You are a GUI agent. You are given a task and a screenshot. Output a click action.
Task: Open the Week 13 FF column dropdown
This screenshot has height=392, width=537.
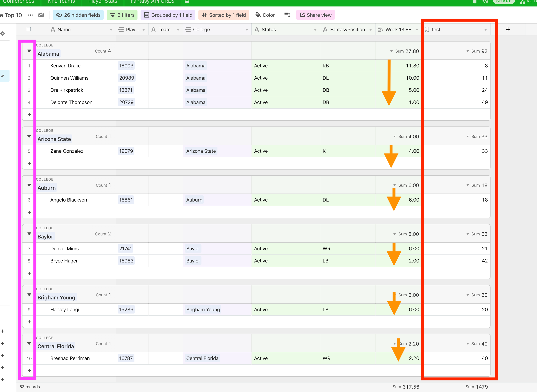tap(417, 30)
